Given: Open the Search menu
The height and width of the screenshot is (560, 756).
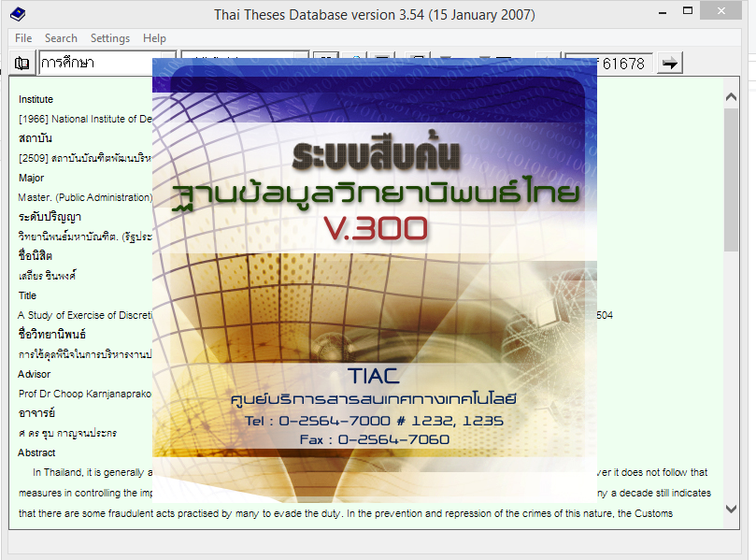Looking at the screenshot, I should click(61, 38).
